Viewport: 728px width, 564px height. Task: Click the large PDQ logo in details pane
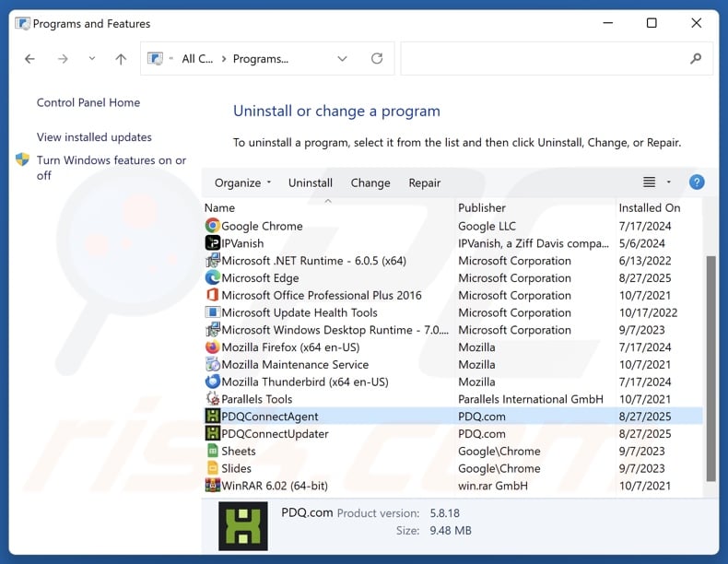coord(243,526)
